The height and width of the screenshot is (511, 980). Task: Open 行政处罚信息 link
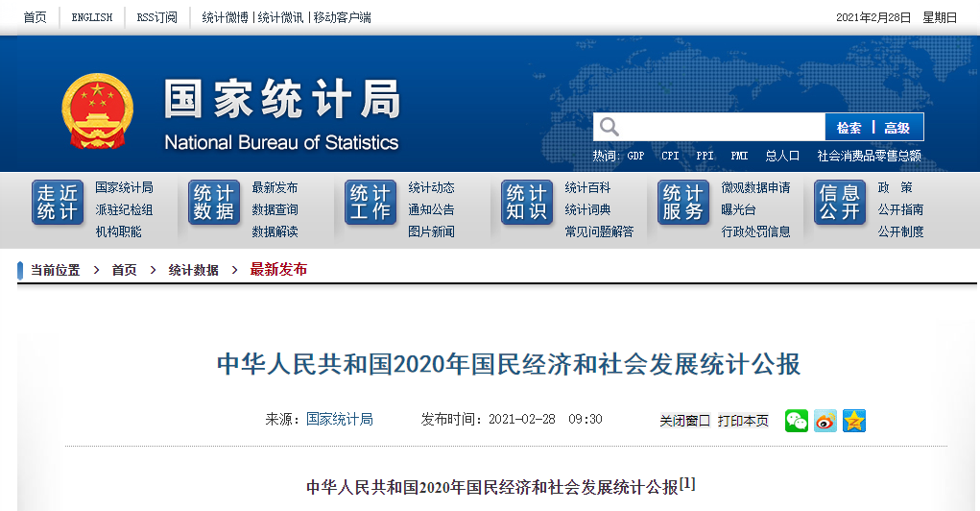pos(755,231)
